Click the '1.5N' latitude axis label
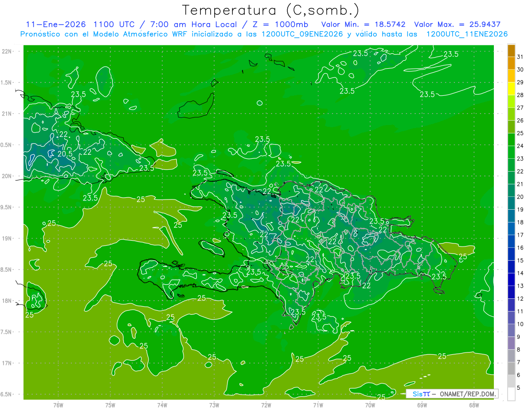Screen dimensions: 532x411 pos(7,82)
